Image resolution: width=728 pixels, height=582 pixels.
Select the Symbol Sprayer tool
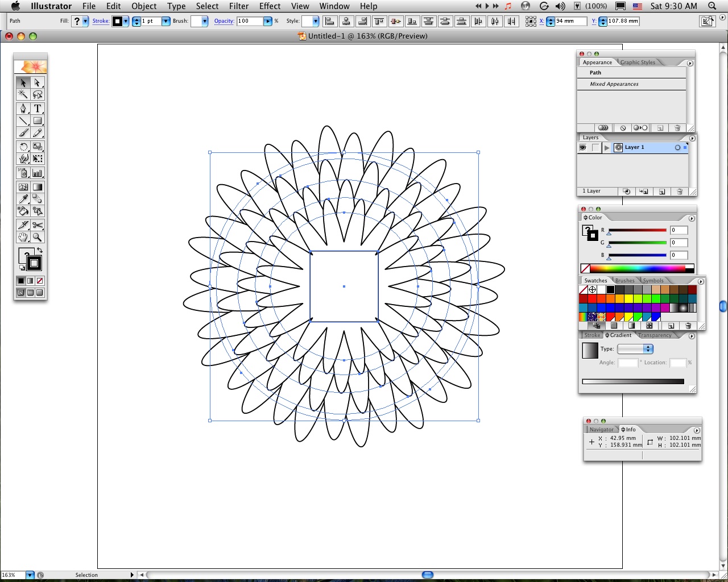[x=23, y=173]
